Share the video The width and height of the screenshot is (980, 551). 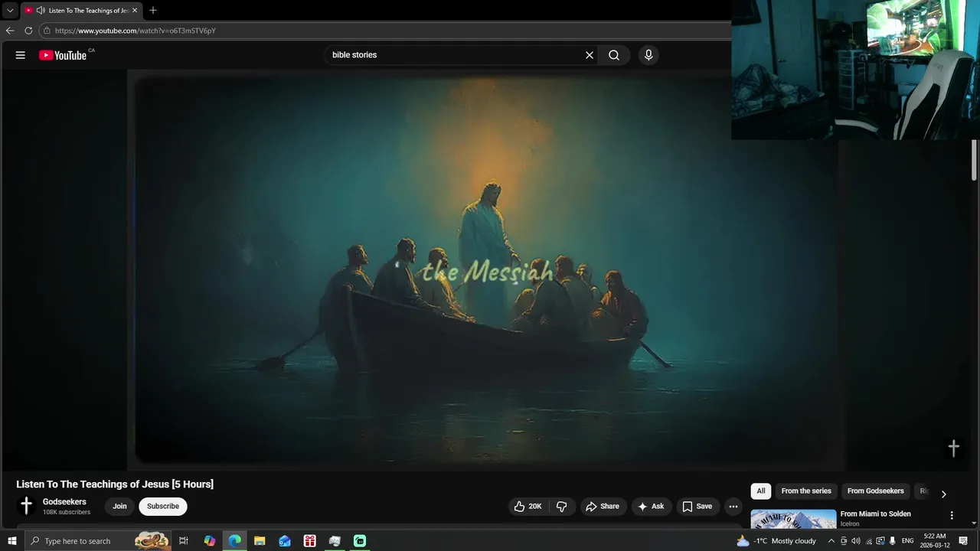(x=603, y=507)
